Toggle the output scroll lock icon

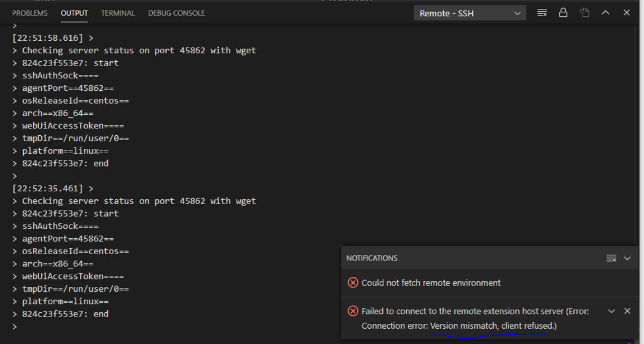[x=563, y=13]
